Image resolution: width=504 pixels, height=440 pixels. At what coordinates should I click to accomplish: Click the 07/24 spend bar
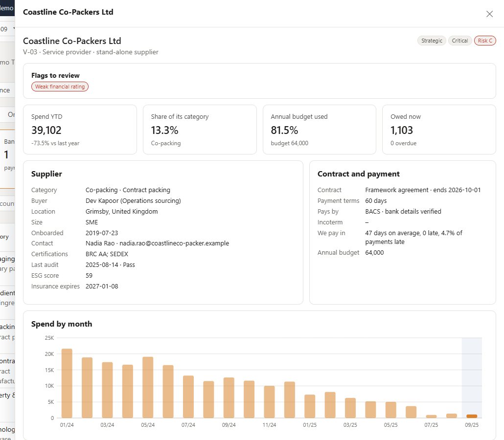click(x=188, y=397)
